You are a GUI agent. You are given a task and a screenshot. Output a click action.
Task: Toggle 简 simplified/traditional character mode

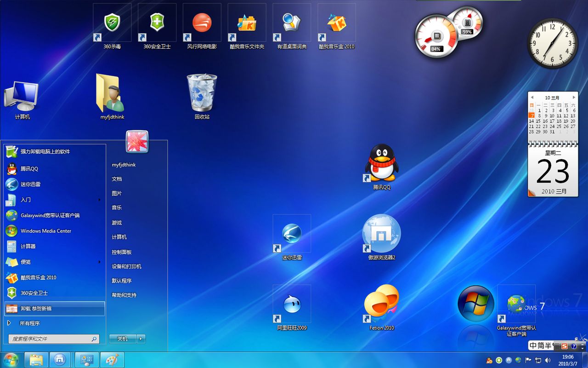pyautogui.click(x=541, y=346)
